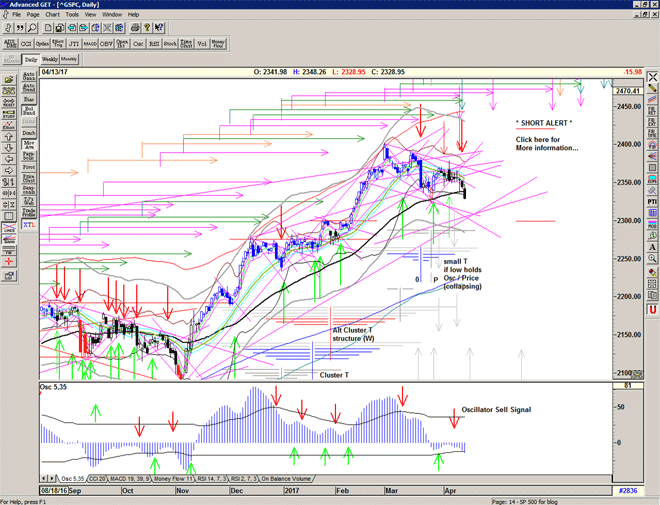
Task: Click the XTL tool button
Action: tap(31, 227)
